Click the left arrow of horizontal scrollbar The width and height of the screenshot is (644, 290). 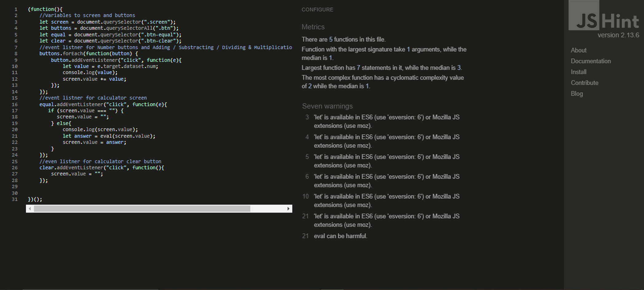[x=30, y=209]
